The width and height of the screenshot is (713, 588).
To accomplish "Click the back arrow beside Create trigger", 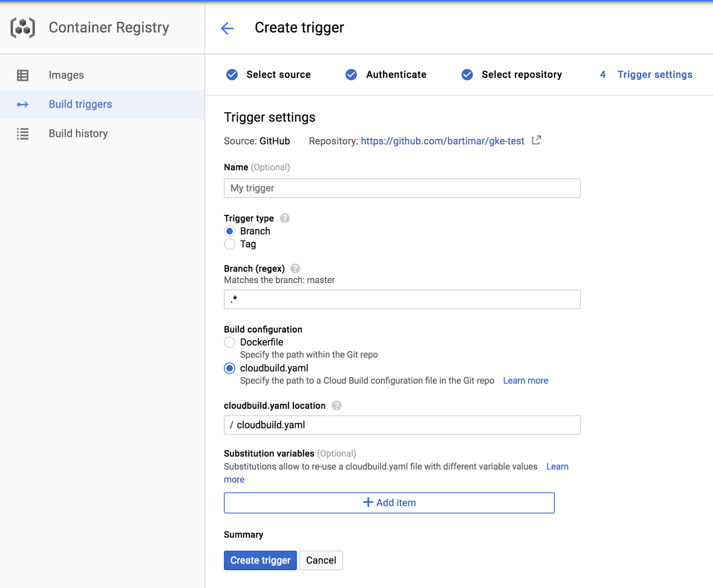I will 227,28.
